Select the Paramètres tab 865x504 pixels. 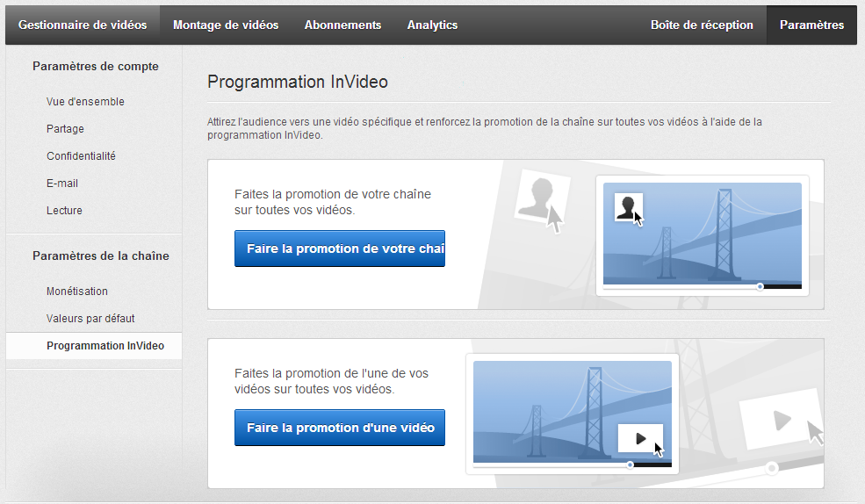(x=811, y=25)
